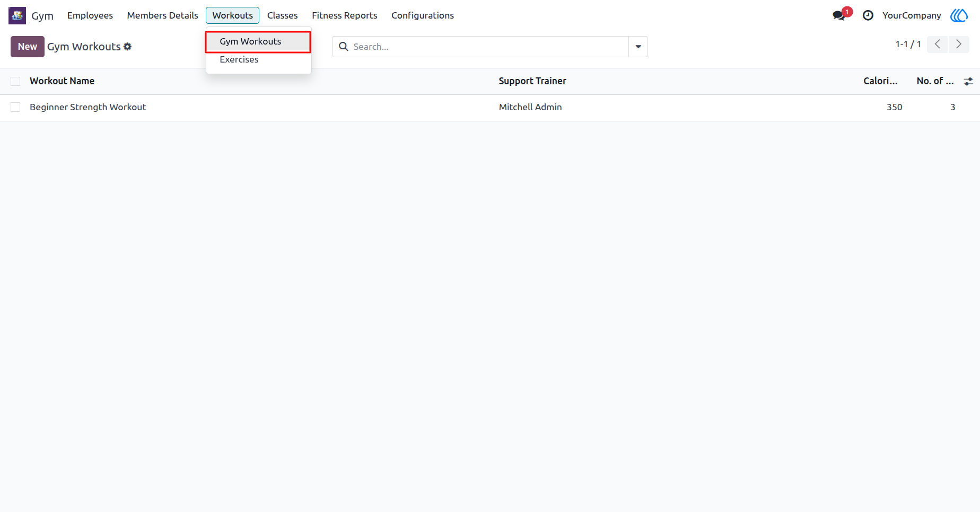Sort by Support Trainer column header
Screen dimensions: 980x512
(x=532, y=81)
